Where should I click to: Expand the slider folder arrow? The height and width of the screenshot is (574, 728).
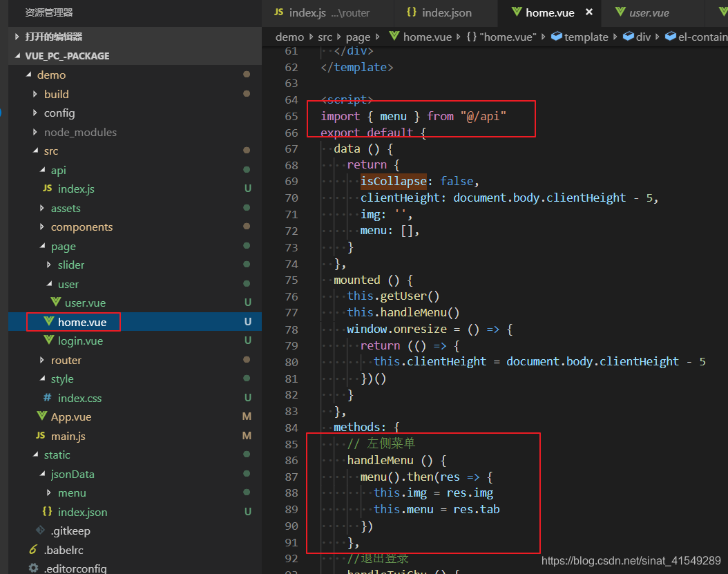click(49, 265)
